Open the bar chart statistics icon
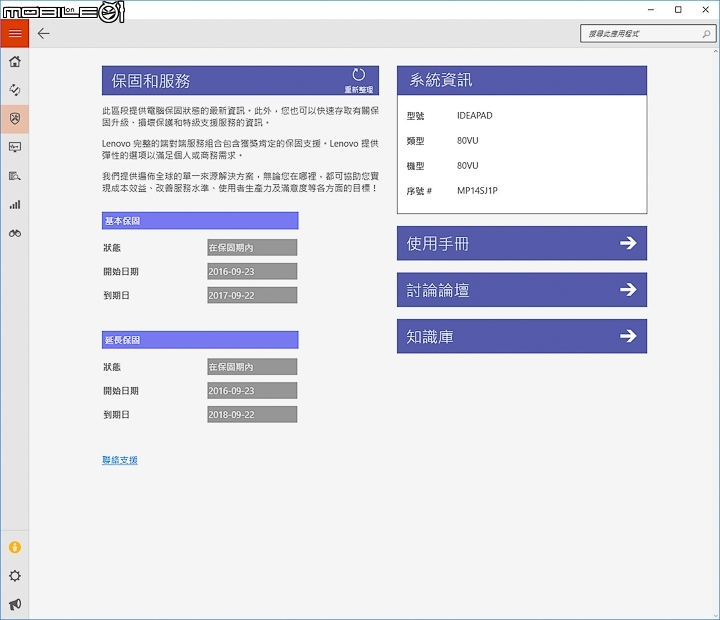720x620 pixels. pos(15,205)
